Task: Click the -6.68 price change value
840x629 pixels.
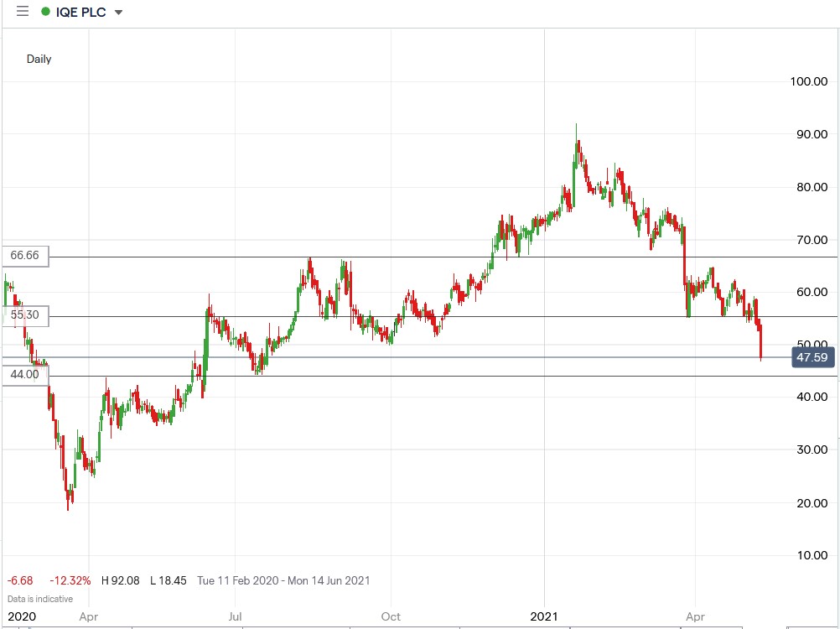Action: 20,581
